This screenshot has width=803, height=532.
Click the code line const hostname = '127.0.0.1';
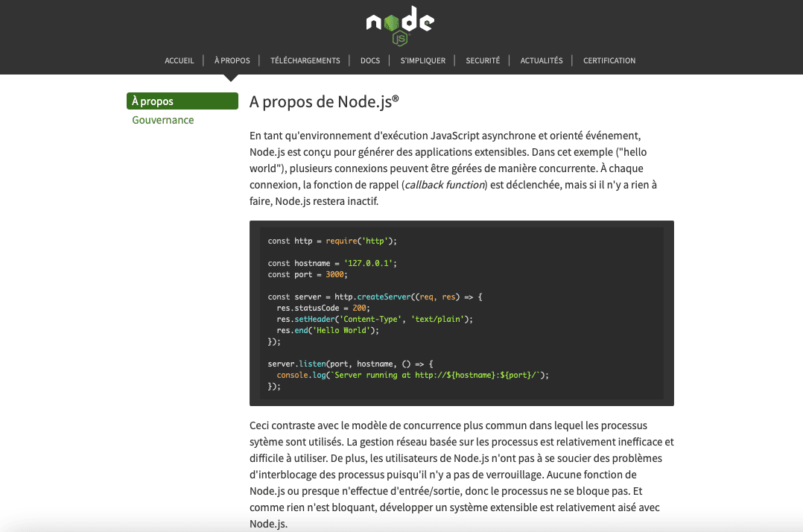(x=332, y=263)
